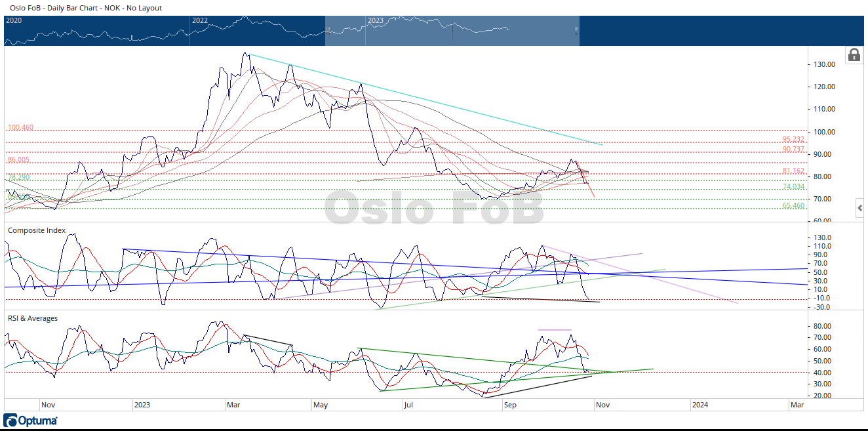Click the grip handle at the end of the highlighted overview range
The height and width of the screenshot is (431, 868).
577,30
